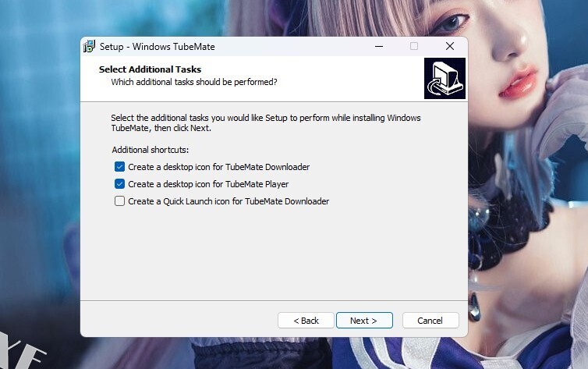
Task: Click 'Which additional tasks should be performed?' text
Action: (194, 82)
